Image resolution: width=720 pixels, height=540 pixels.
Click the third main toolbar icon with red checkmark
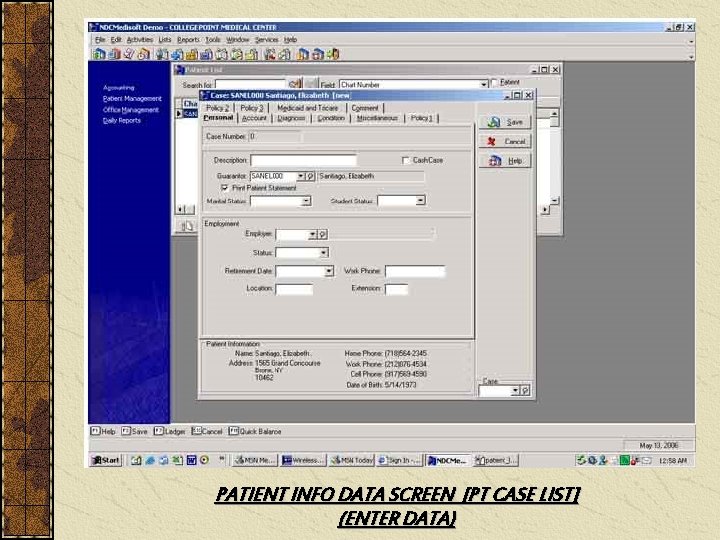(129, 54)
